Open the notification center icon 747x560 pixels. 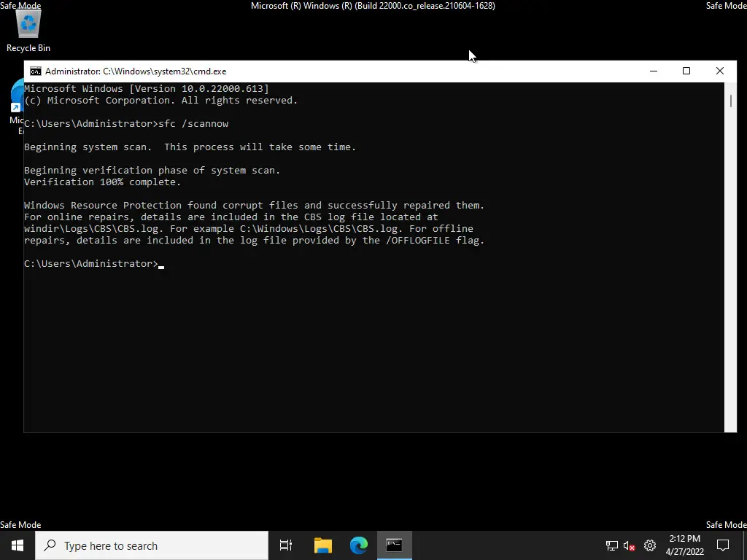click(x=723, y=545)
